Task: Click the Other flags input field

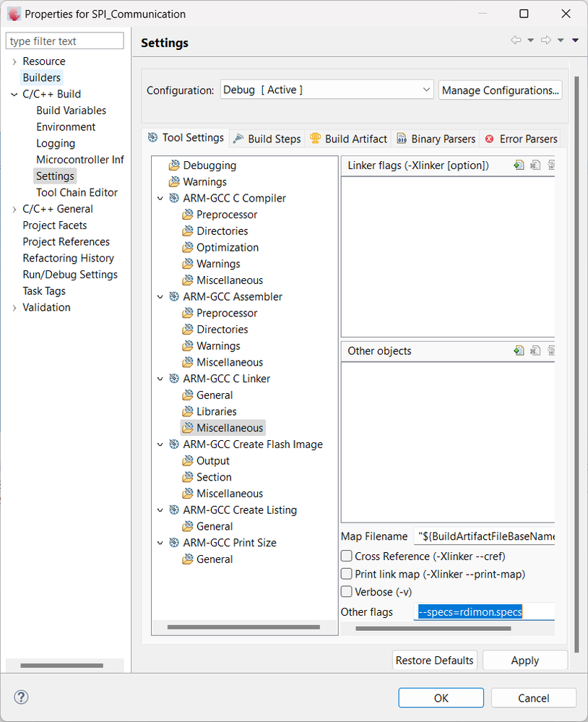Action: (x=484, y=611)
